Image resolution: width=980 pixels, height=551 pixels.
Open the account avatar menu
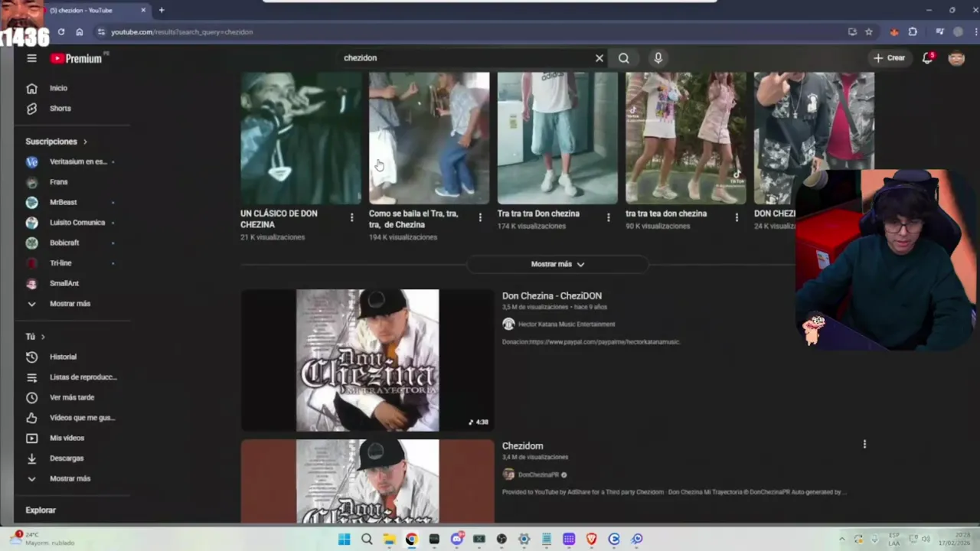click(956, 58)
